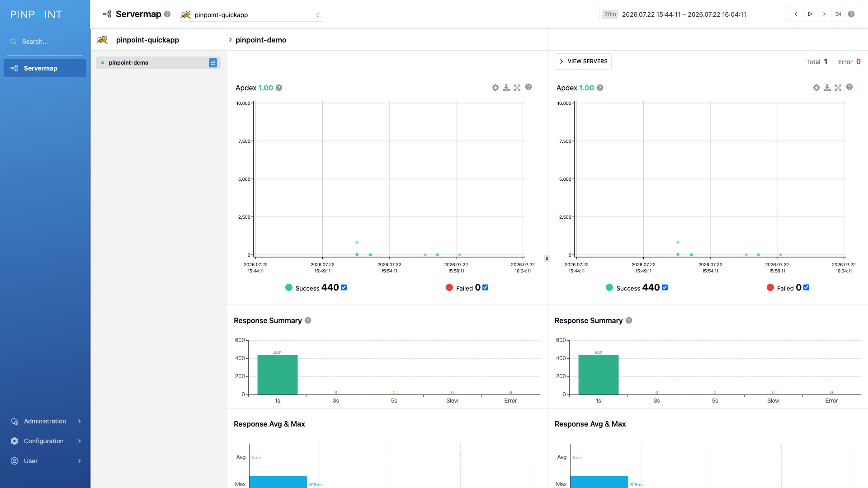Click the 20m time range badge
Screen dimensions: 868x488
[610, 14]
